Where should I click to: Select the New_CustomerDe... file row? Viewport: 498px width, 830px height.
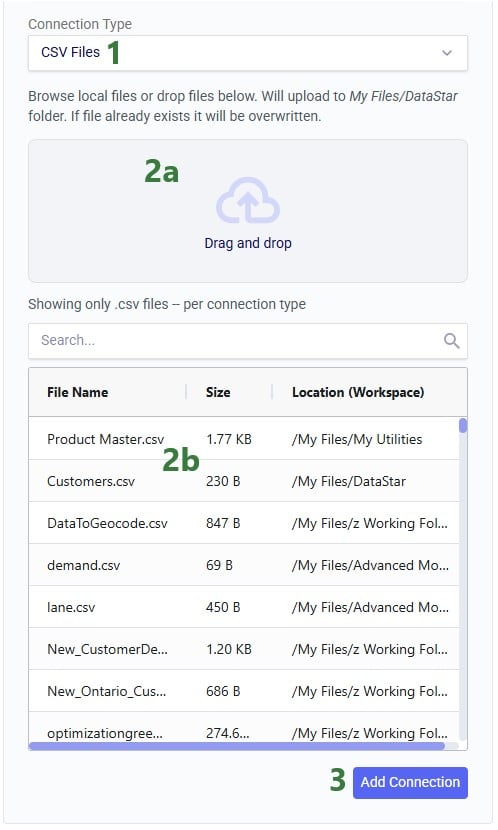[244, 649]
